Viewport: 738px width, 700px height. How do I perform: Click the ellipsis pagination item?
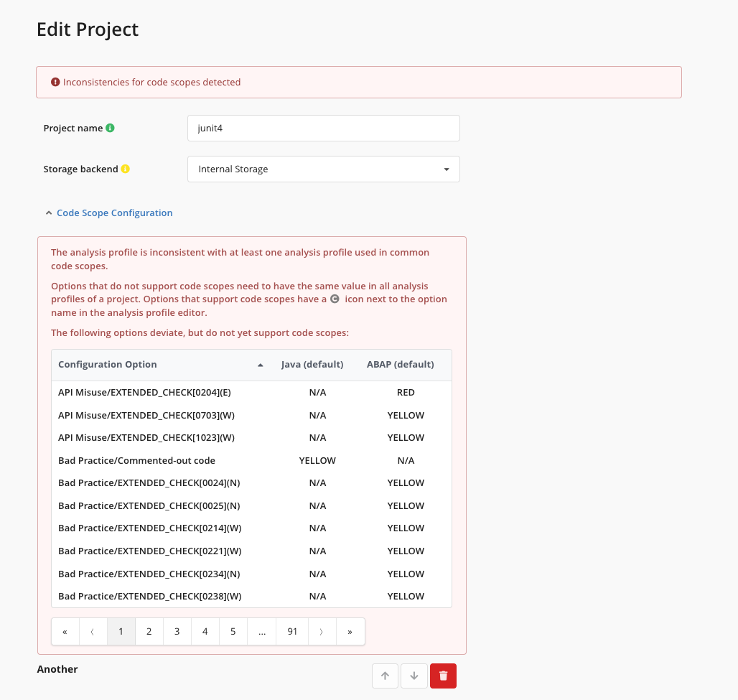(x=262, y=632)
